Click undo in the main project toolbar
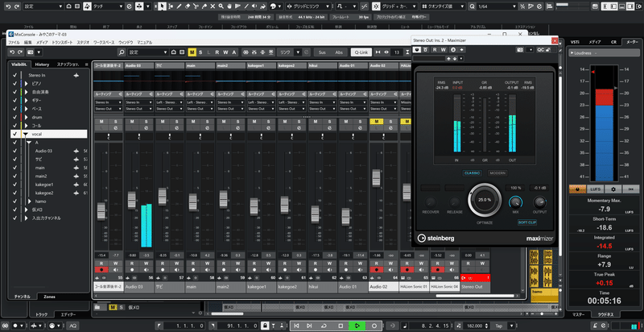Viewport: 644px width, 332px height. [x=8, y=6]
